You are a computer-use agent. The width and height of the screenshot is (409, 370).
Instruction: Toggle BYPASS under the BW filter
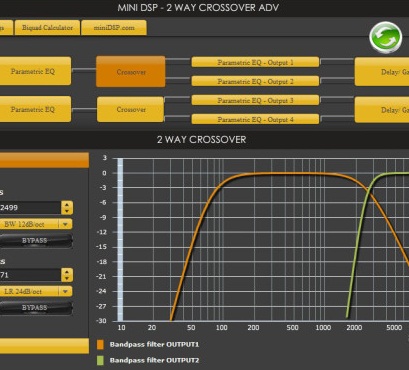(35, 241)
